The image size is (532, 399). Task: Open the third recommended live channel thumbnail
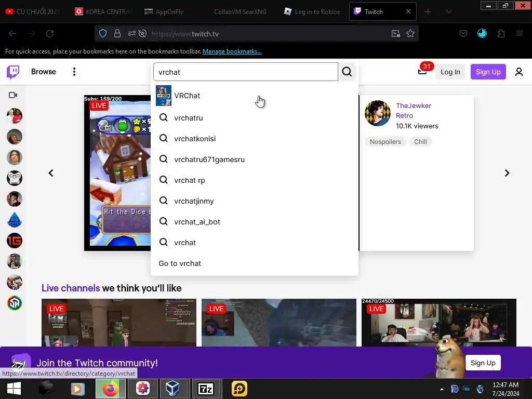(438, 323)
